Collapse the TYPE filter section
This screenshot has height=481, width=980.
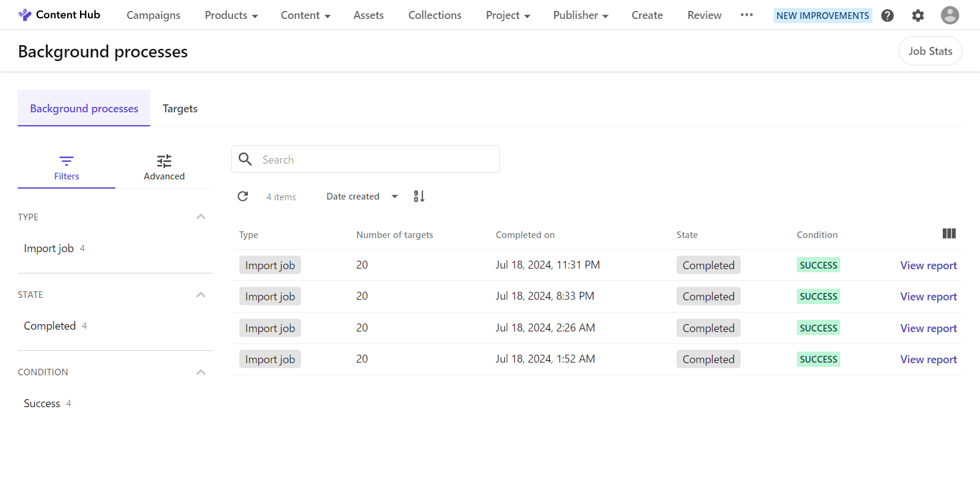200,217
